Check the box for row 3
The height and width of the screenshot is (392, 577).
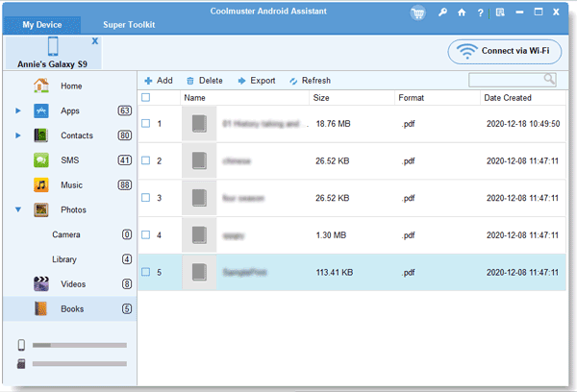coord(146,198)
